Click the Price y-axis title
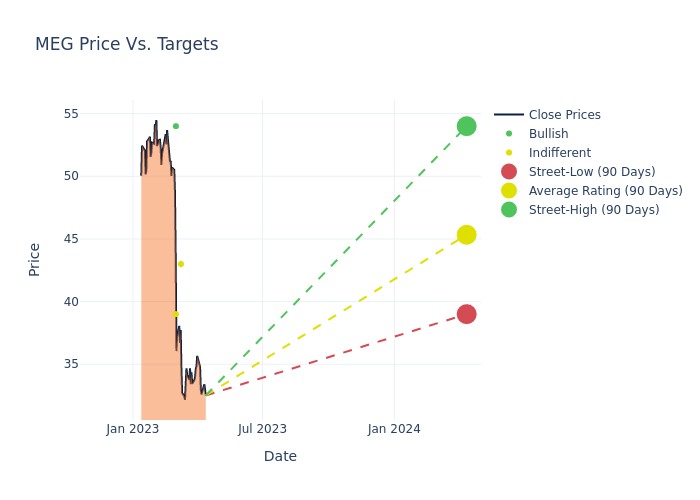700x500 pixels. pyautogui.click(x=35, y=259)
